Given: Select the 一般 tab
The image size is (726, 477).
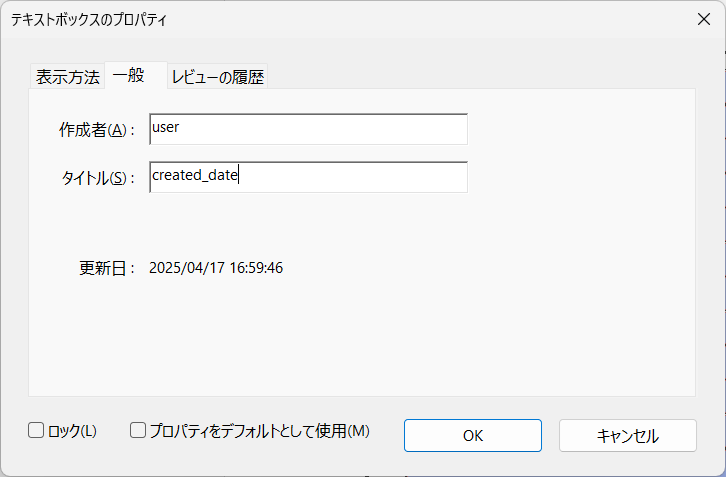Looking at the screenshot, I should (129, 75).
